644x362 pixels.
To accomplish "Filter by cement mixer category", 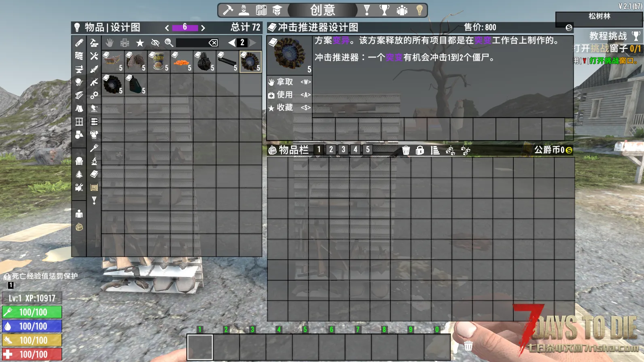I will (79, 82).
